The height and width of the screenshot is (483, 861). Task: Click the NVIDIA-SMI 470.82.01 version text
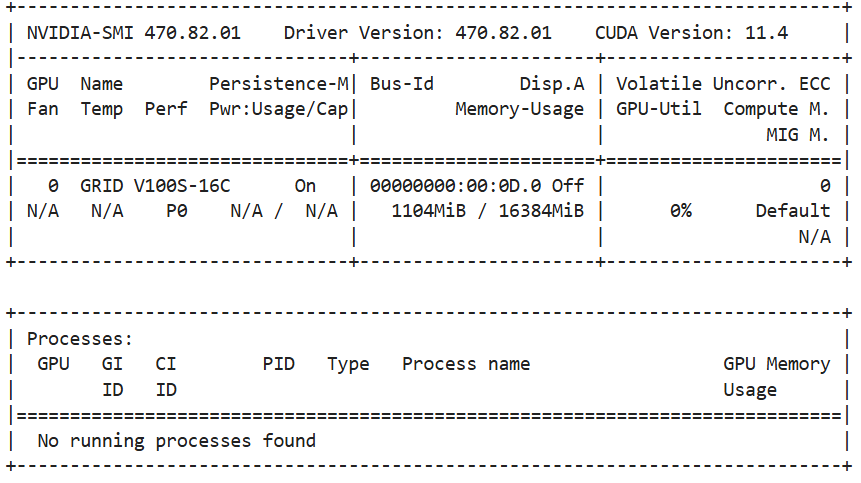pos(133,33)
